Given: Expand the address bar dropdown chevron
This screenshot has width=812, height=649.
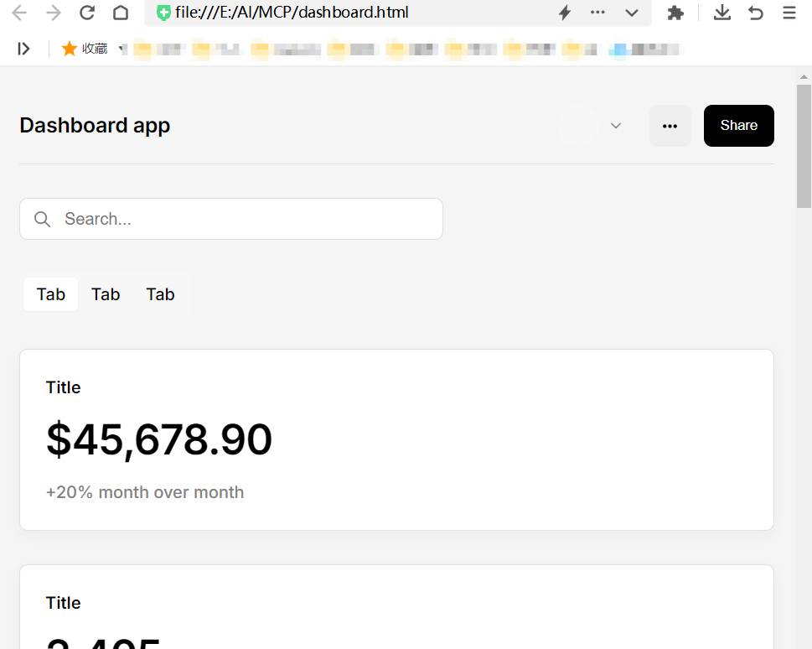Looking at the screenshot, I should coord(632,13).
